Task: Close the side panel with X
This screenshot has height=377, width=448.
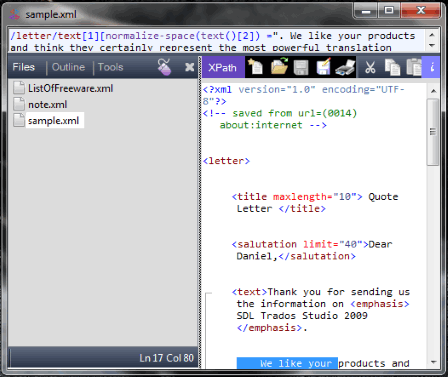Action: coord(189,67)
